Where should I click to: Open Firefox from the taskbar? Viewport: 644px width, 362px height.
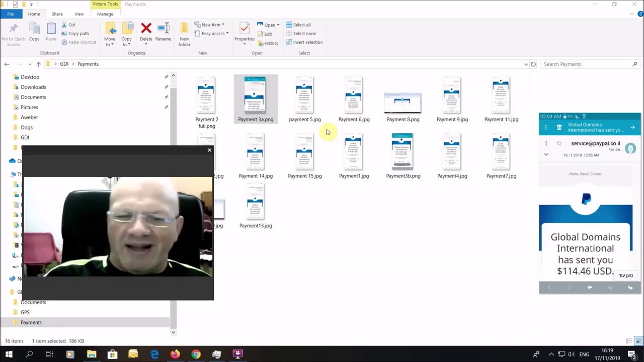(x=175, y=354)
